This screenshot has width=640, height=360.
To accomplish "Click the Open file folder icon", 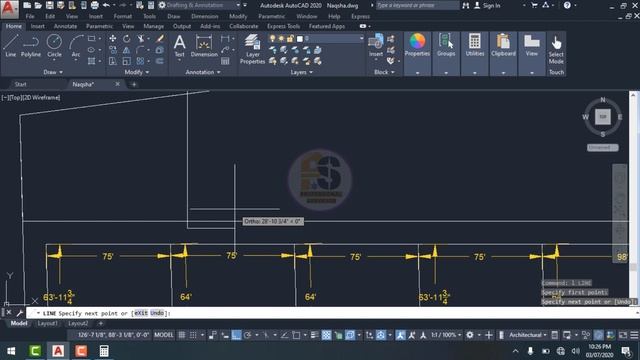I will pyautogui.click(x=38, y=5).
